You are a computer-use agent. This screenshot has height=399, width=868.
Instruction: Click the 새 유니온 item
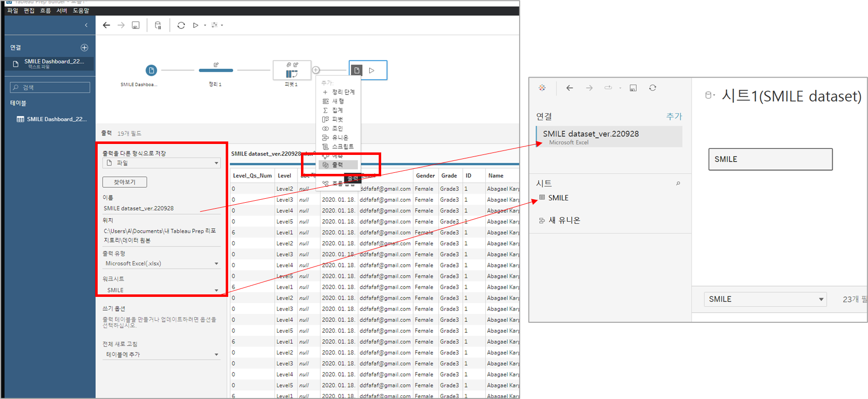click(x=560, y=220)
